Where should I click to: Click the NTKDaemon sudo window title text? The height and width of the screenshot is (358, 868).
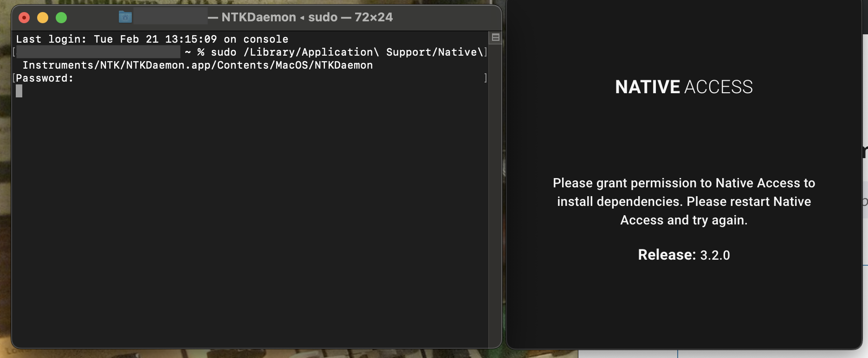[x=307, y=17]
